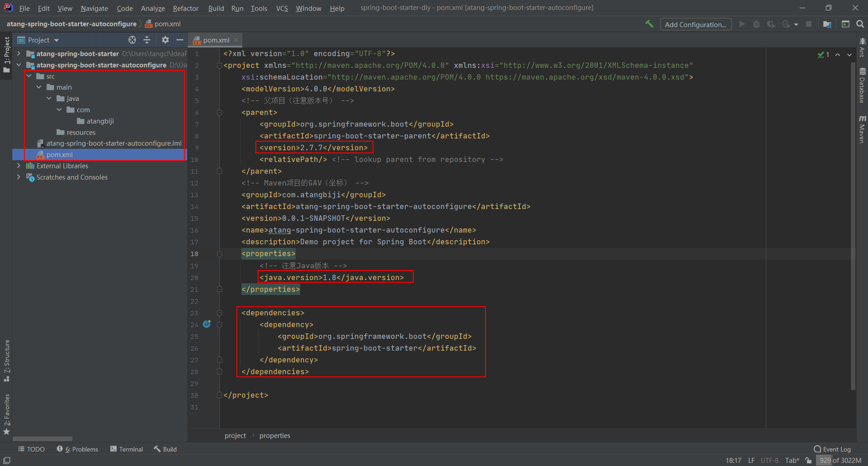The image size is (868, 466).
Task: Open the Terminal tool window
Action: coord(127,449)
